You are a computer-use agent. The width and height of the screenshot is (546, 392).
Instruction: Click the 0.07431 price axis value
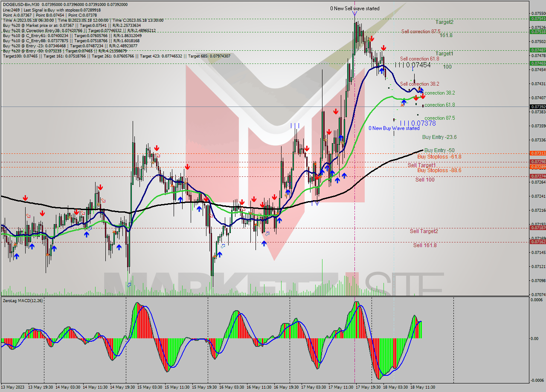pyautogui.click(x=539, y=84)
